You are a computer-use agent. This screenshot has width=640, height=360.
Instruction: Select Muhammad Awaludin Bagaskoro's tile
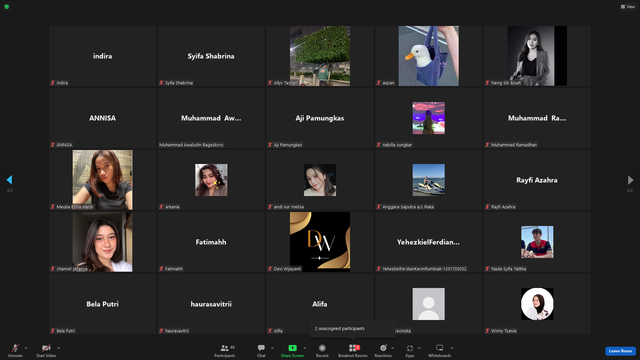tap(211, 118)
